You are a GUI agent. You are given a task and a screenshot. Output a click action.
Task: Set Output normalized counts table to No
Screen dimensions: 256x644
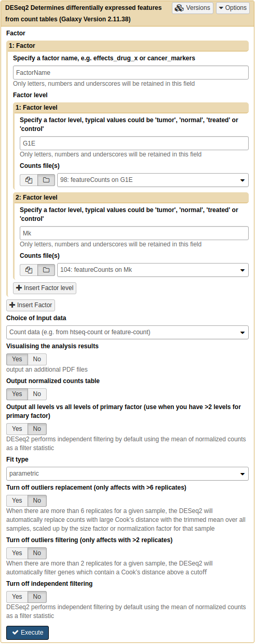click(37, 394)
